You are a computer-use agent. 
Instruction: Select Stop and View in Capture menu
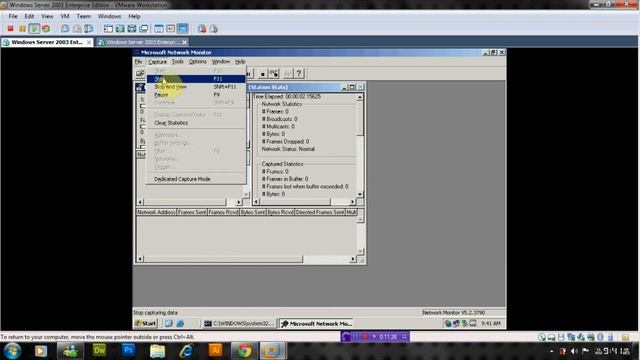pos(196,87)
